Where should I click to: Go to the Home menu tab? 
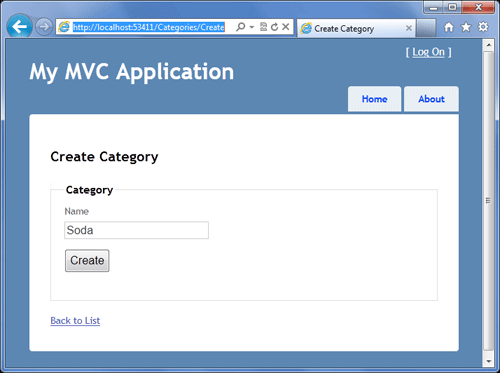click(x=374, y=99)
